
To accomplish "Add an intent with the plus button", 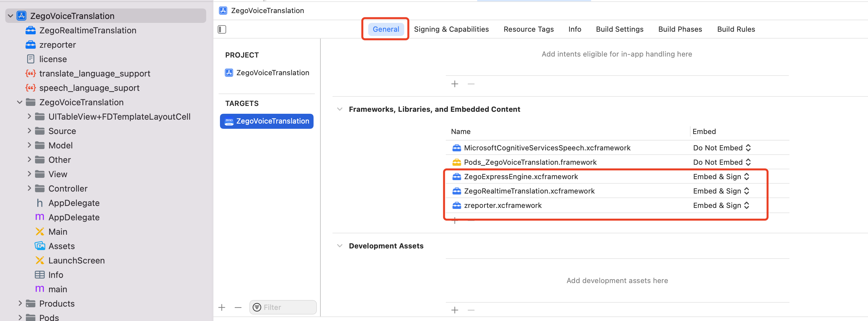I will point(455,84).
